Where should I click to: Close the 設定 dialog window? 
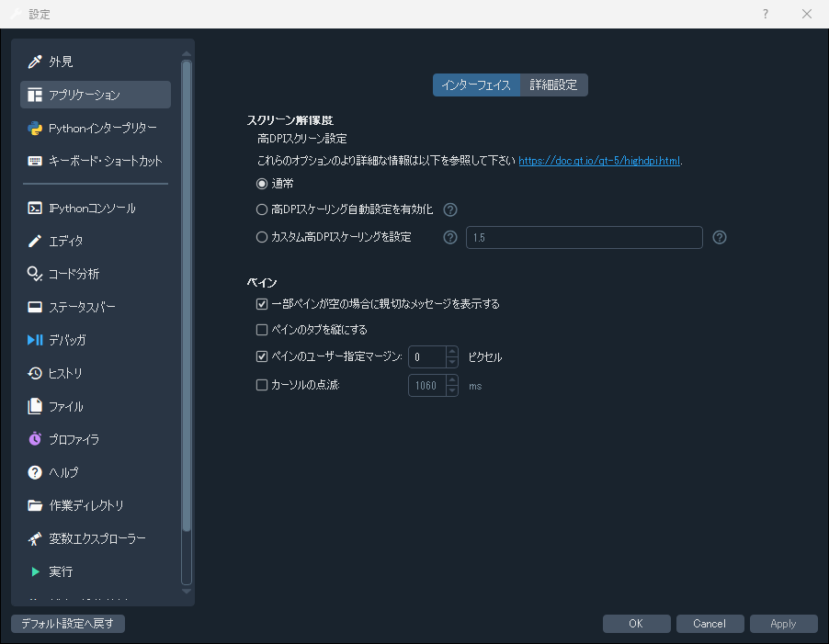pyautogui.click(x=807, y=14)
